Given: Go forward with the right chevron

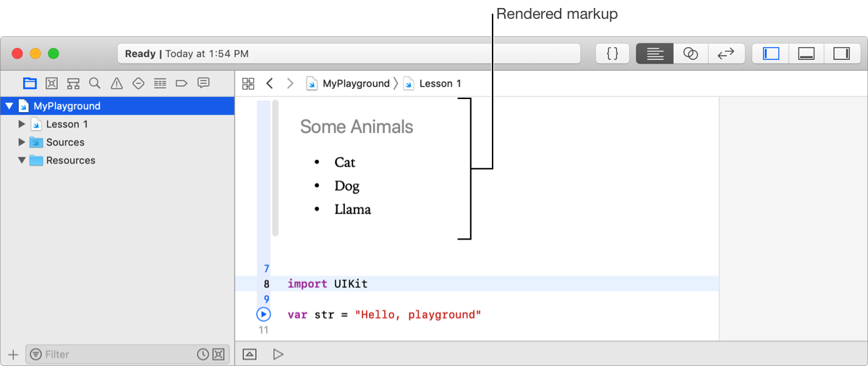Looking at the screenshot, I should point(290,83).
